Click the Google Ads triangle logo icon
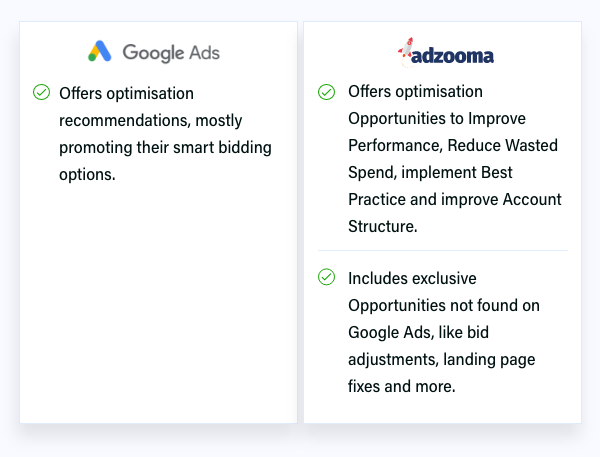Image resolution: width=600 pixels, height=457 pixels. point(99,51)
